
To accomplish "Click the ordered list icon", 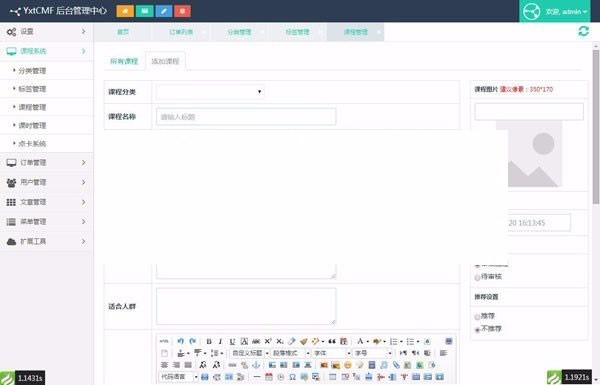I will tap(393, 341).
